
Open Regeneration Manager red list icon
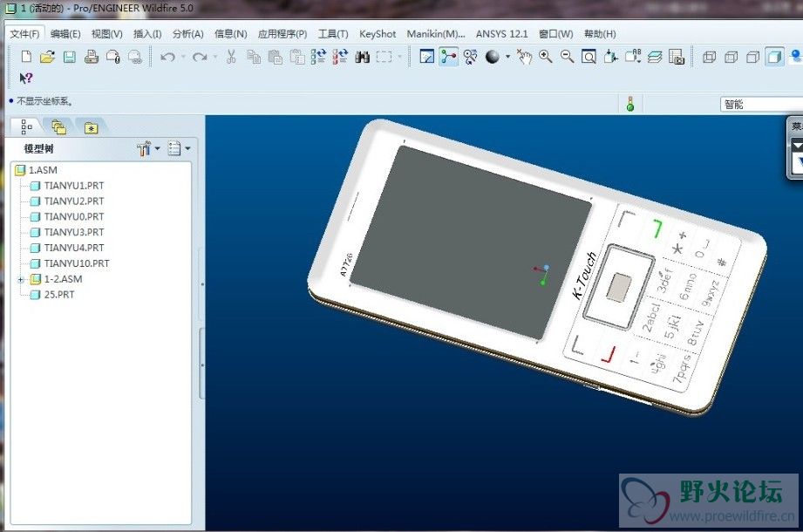pyautogui.click(x=340, y=57)
